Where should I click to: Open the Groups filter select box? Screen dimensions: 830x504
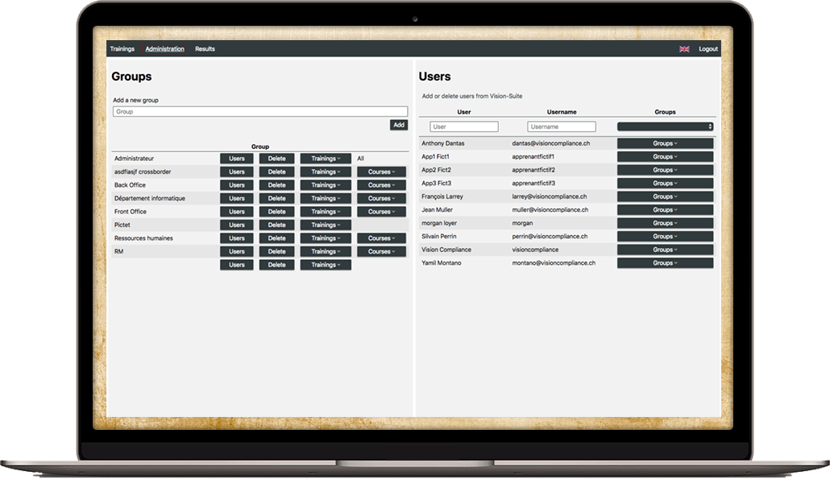665,126
